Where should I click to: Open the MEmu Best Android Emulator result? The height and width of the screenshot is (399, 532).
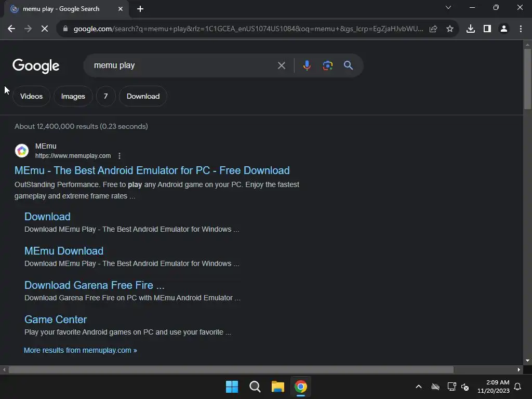[x=152, y=170]
